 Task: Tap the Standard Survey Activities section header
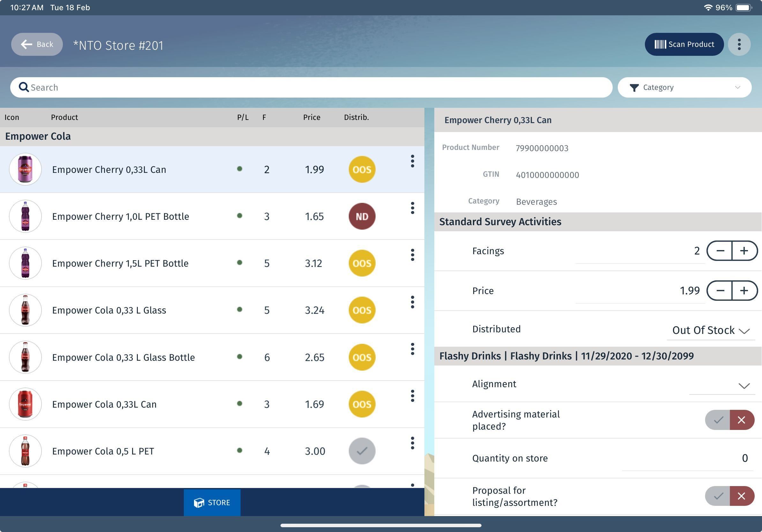(598, 222)
